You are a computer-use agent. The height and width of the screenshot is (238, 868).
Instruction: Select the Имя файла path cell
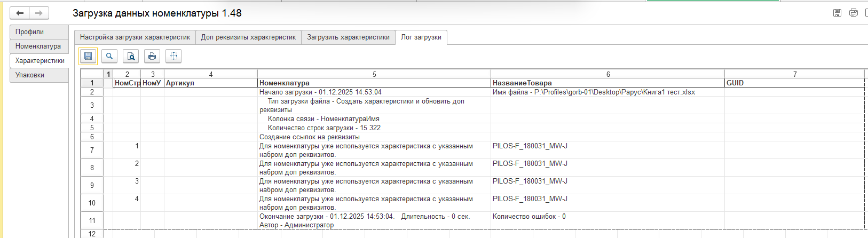[607, 92]
